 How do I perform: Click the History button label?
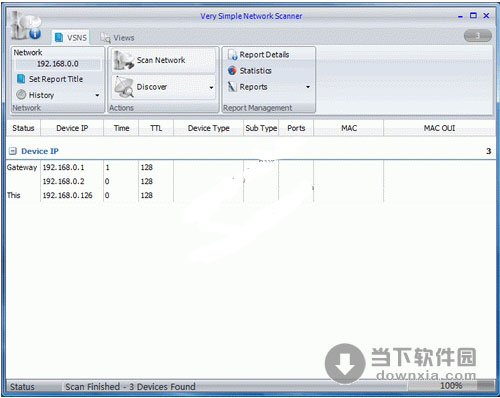tap(41, 95)
